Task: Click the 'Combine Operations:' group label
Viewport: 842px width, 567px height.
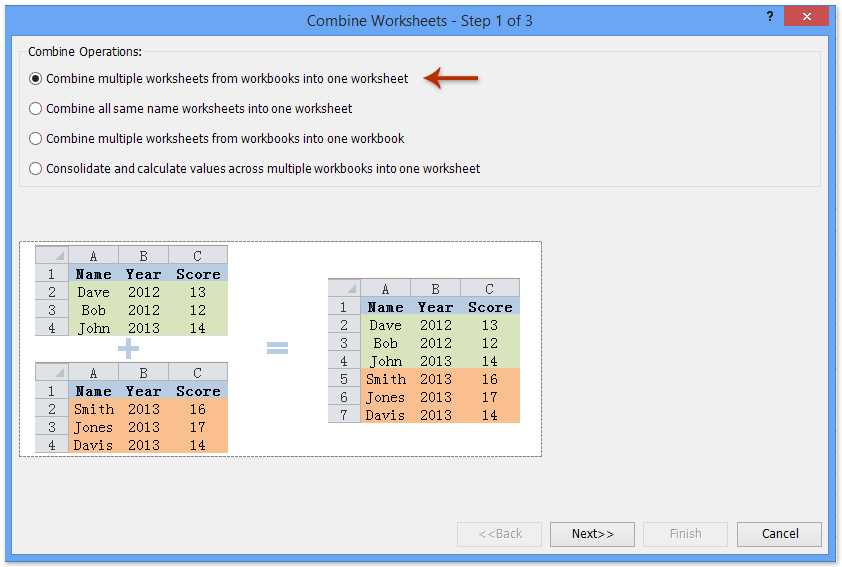Action: 85,51
